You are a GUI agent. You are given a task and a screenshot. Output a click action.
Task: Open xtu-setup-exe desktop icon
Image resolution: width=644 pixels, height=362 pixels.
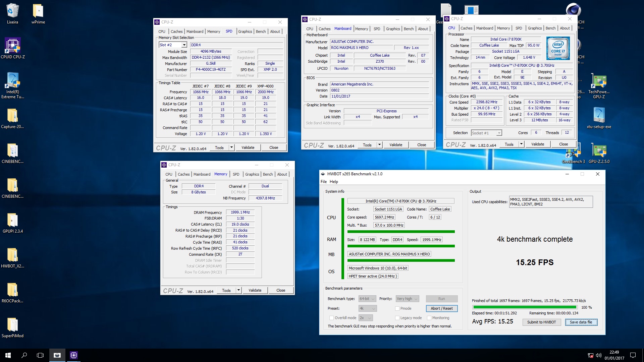[599, 115]
